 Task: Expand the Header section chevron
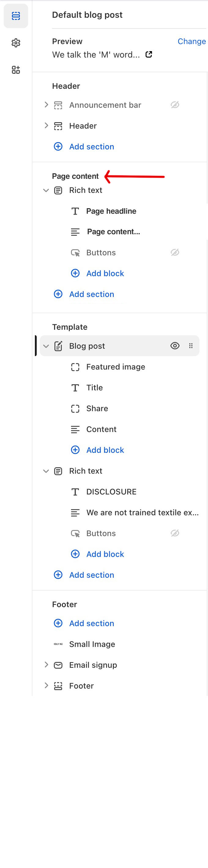[x=46, y=125]
